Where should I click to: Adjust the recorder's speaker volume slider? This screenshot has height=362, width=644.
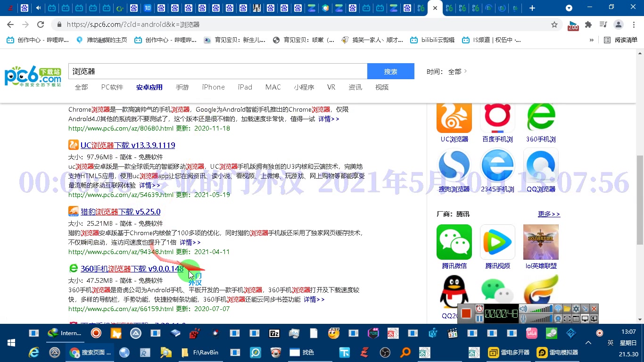[x=541, y=309]
